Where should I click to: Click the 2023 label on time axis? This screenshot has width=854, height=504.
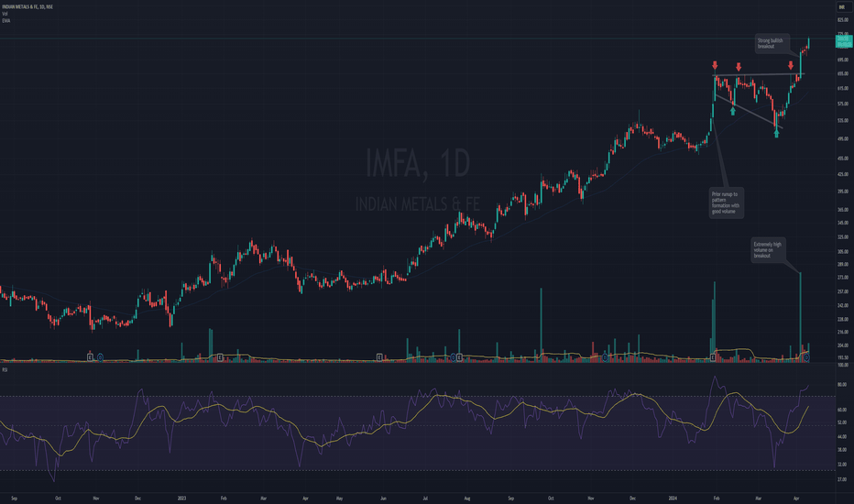[x=182, y=498]
